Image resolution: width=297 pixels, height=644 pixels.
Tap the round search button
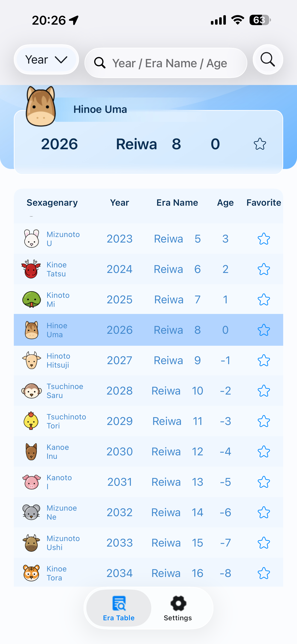(x=268, y=59)
